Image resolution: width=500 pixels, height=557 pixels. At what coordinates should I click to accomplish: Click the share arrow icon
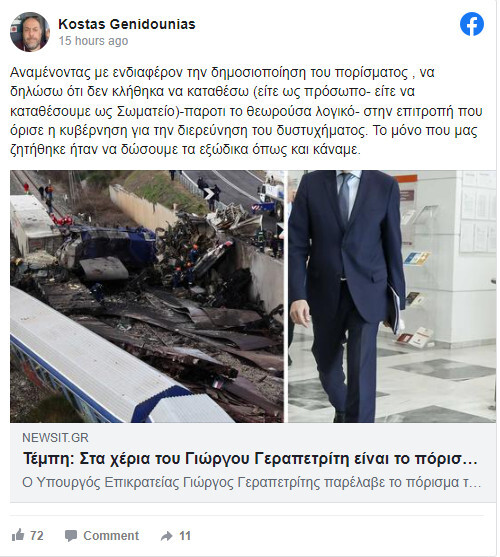(167, 536)
